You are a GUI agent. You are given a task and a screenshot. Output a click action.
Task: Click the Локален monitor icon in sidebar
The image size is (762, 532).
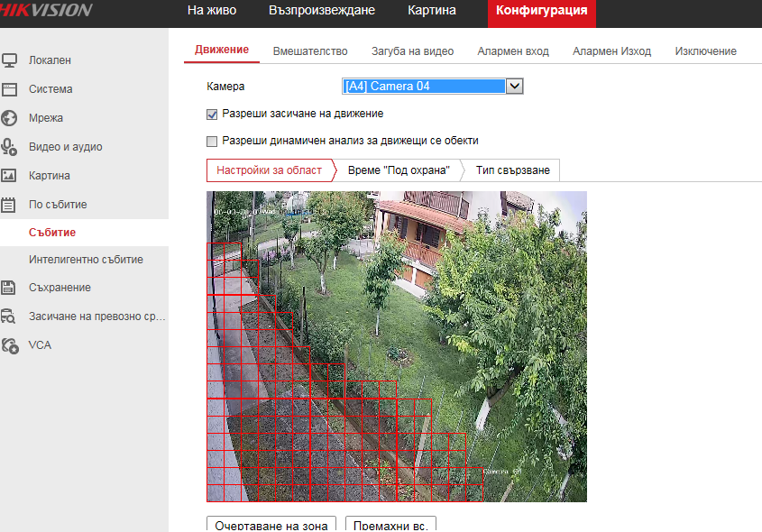click(x=10, y=60)
